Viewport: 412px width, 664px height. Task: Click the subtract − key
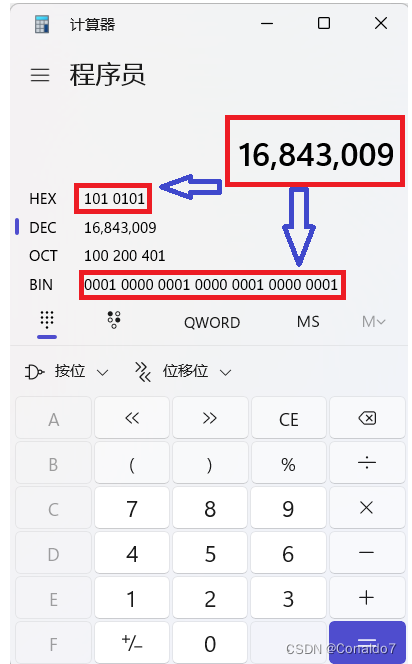(x=367, y=553)
